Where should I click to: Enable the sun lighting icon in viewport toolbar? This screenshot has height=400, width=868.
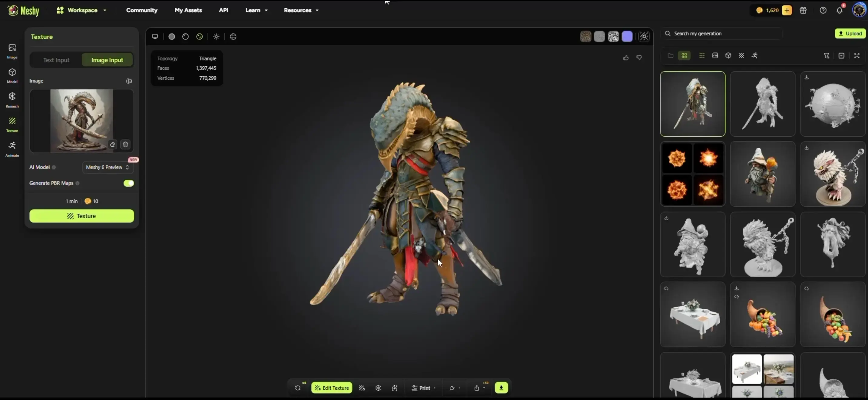(216, 36)
